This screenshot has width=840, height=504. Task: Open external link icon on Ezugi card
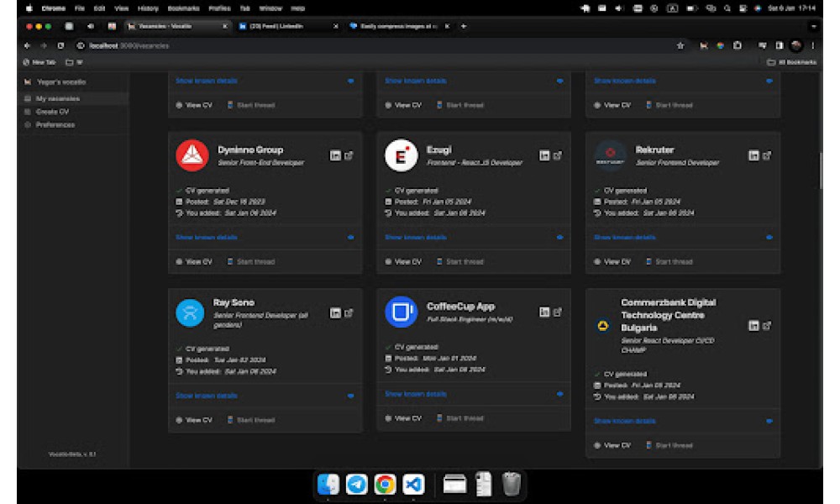(x=558, y=156)
